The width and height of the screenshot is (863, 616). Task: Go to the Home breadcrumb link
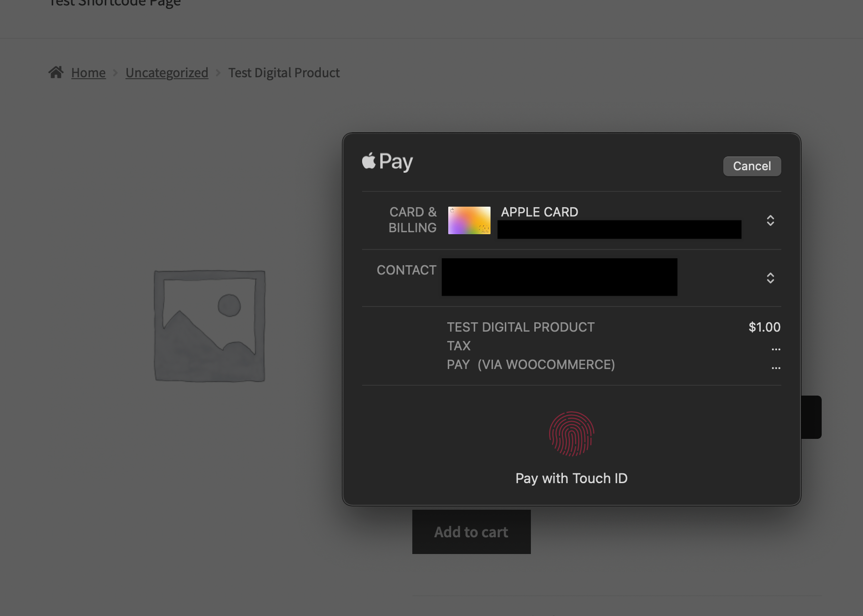(89, 73)
